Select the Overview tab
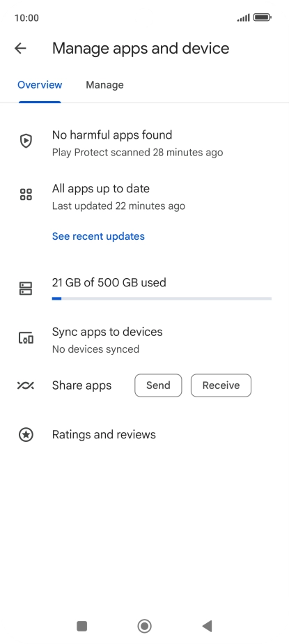Viewport: 289px width, 644px height. coord(40,85)
